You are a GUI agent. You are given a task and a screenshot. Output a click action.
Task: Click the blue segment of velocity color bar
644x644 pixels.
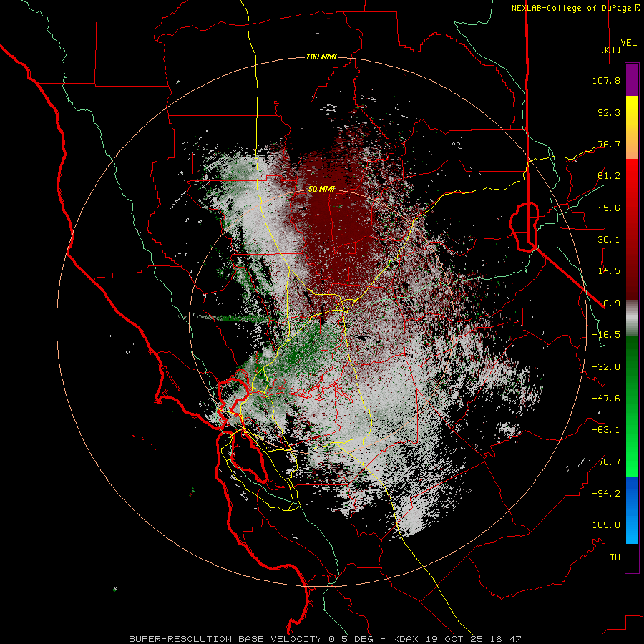point(632,510)
